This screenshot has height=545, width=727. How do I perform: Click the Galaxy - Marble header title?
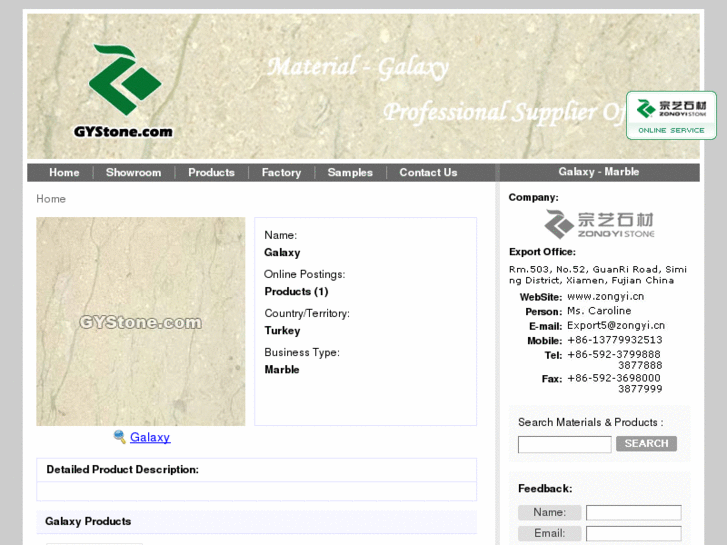coord(599,172)
